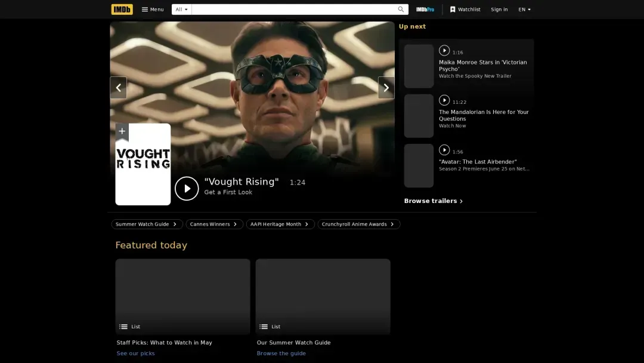The image size is (644, 363).
Task: Play the Victorian Psycho trailer icon
Action: [444, 51]
